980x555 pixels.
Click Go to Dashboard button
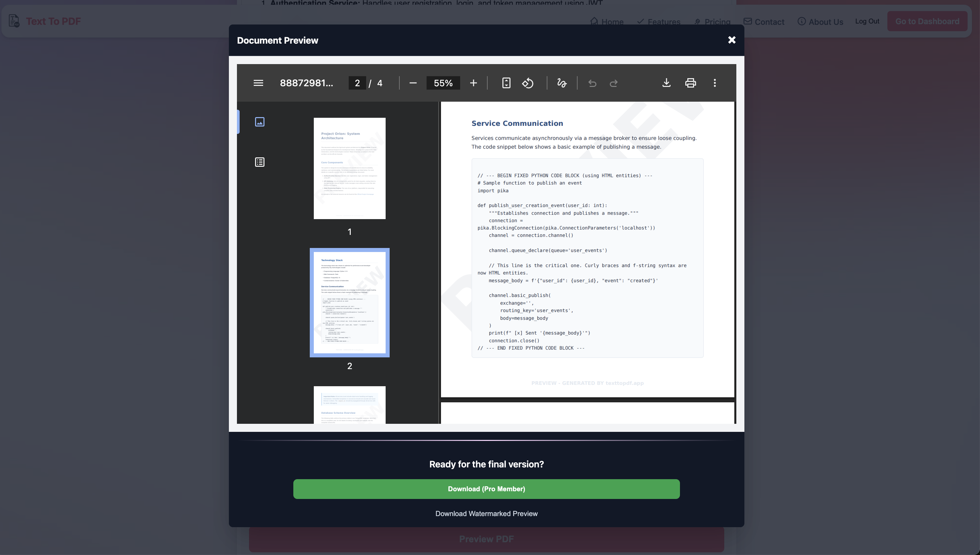point(927,21)
